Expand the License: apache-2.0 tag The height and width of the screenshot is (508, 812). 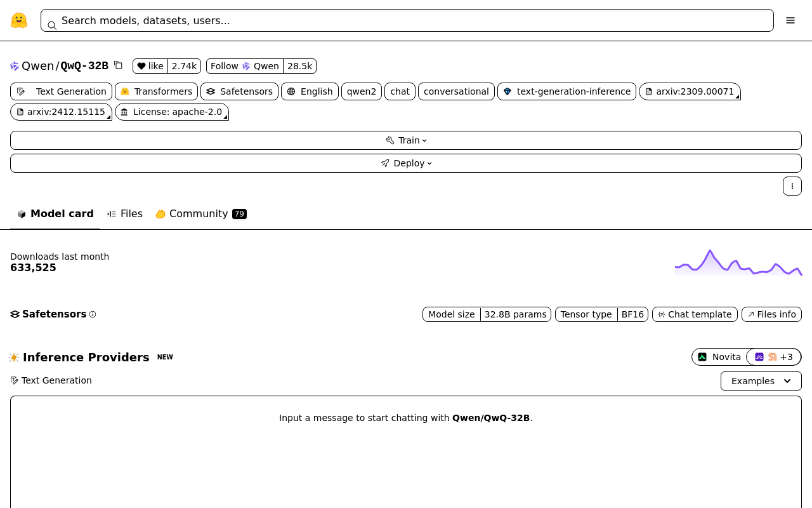(x=172, y=112)
